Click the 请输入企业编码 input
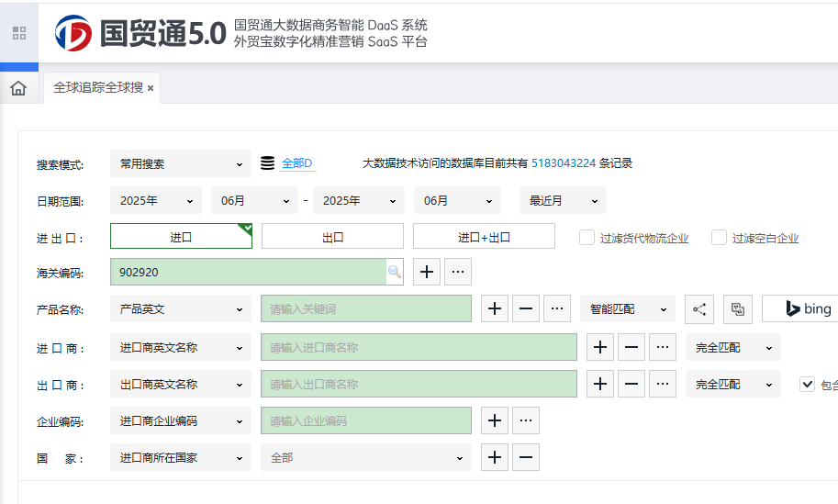This screenshot has width=838, height=504. (x=366, y=420)
